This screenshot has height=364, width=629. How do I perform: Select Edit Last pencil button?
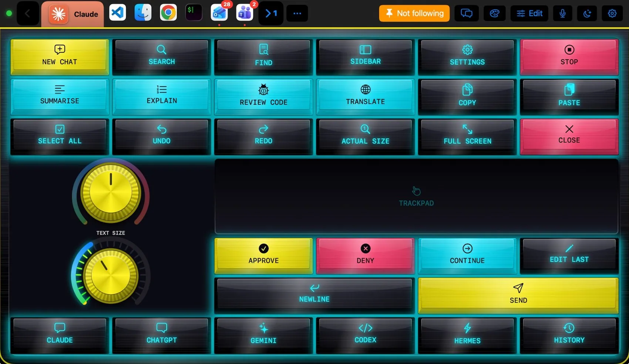569,256
